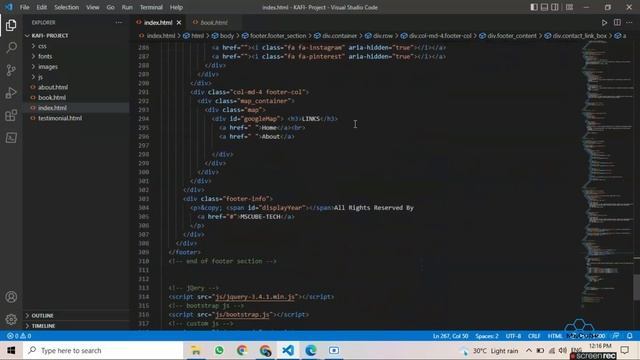
Task: Open the Source Control view
Action: [x=11, y=70]
